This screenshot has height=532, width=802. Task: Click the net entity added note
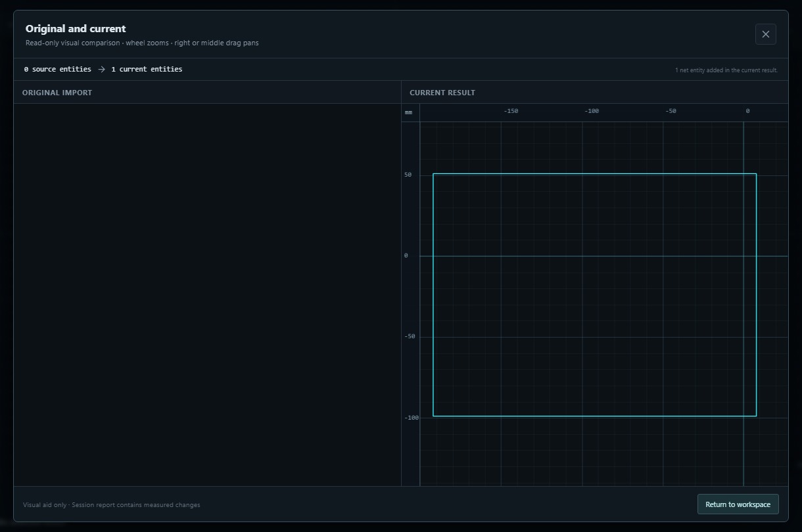click(x=726, y=70)
